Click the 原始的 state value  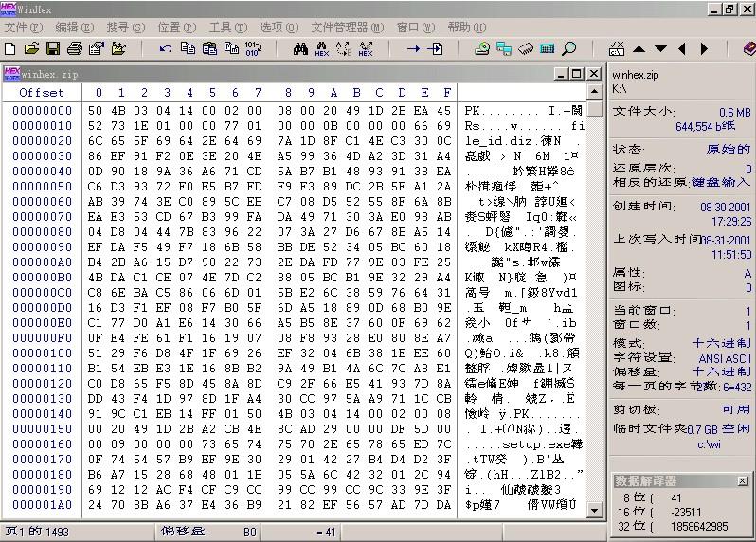[x=728, y=149]
